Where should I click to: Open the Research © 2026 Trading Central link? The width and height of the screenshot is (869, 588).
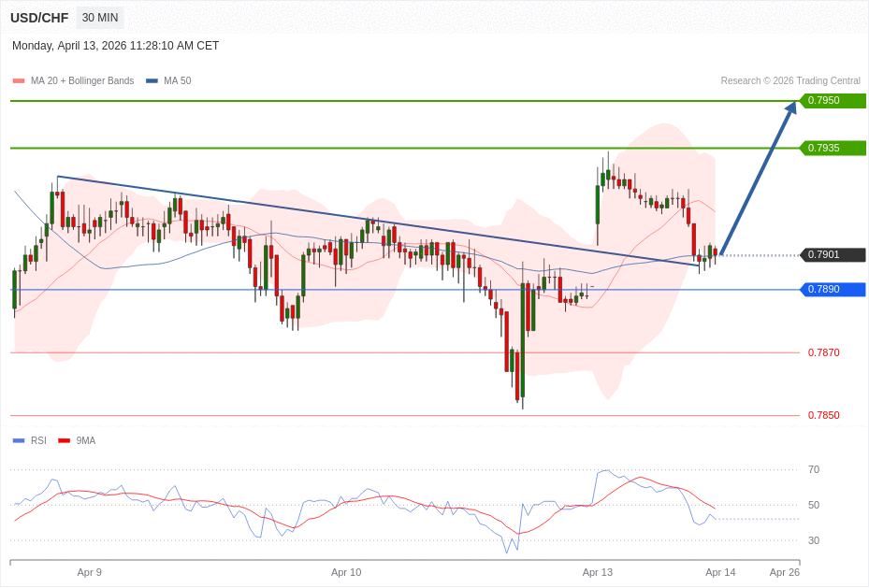pyautogui.click(x=790, y=81)
